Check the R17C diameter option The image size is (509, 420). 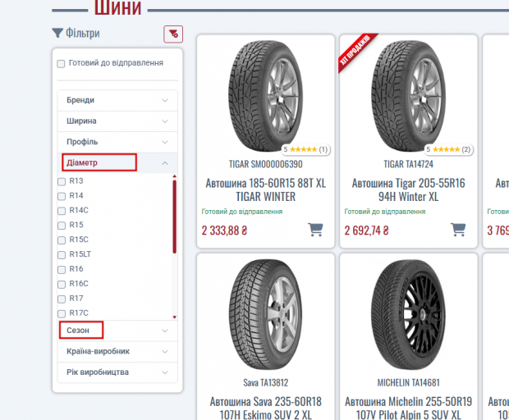tap(62, 313)
